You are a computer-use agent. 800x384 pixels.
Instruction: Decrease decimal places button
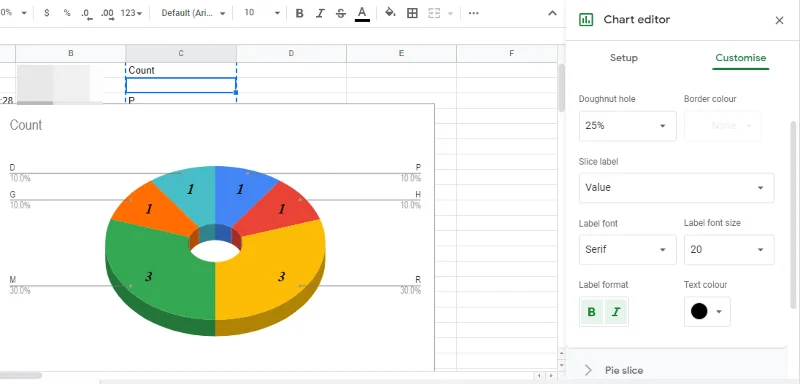coord(87,13)
